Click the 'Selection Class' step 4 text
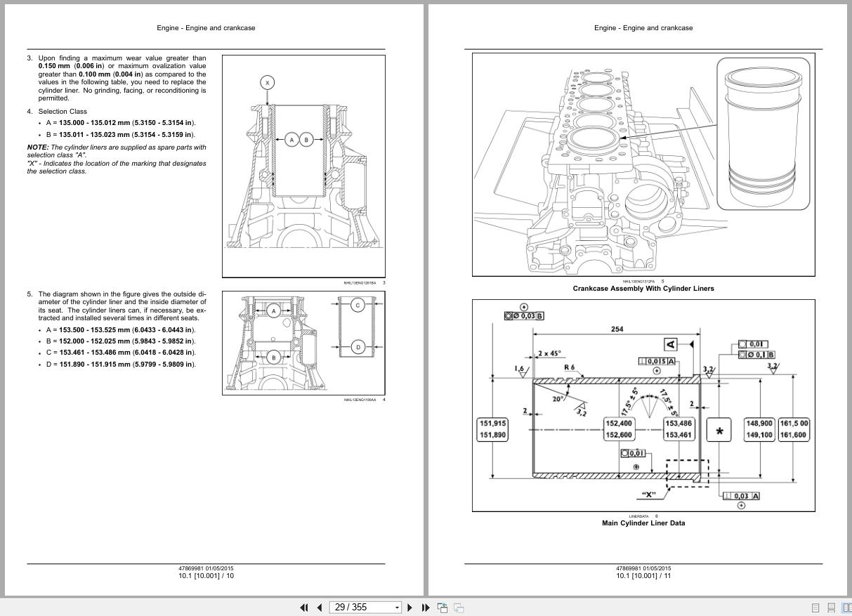Image resolution: width=852 pixels, height=616 pixels. (63, 111)
